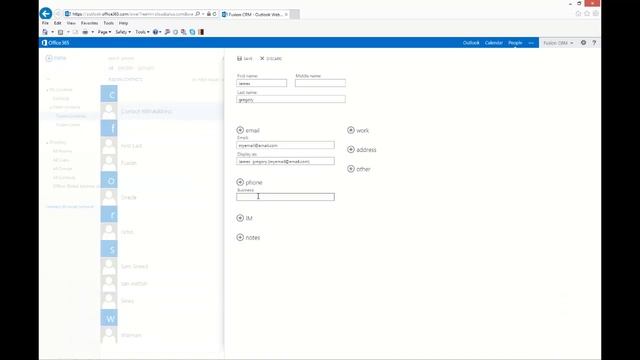Image resolution: width=640 pixels, height=360 pixels.
Task: Open the Edit menu
Action: click(x=58, y=23)
